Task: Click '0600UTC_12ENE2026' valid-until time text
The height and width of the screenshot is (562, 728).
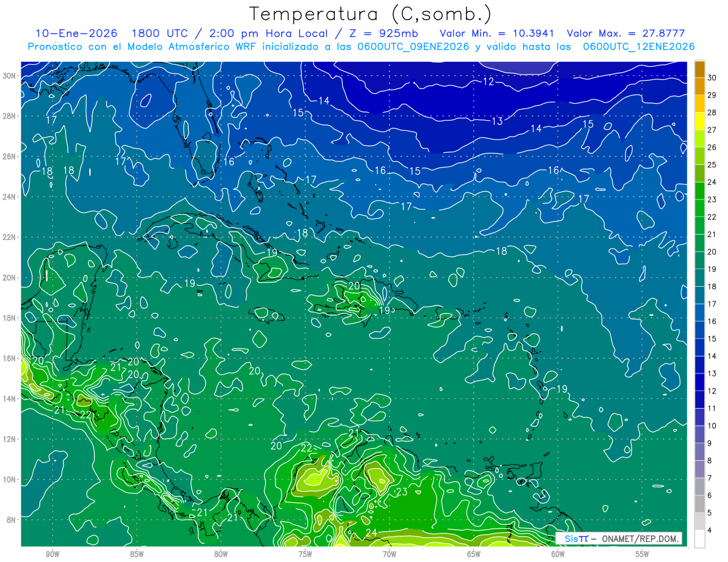Action: tap(639, 47)
